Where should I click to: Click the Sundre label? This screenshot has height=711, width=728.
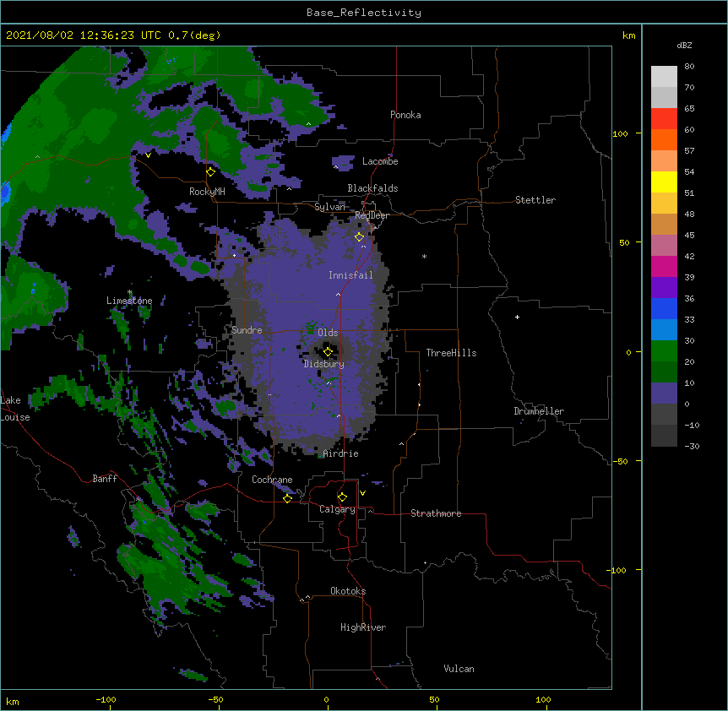247,330
